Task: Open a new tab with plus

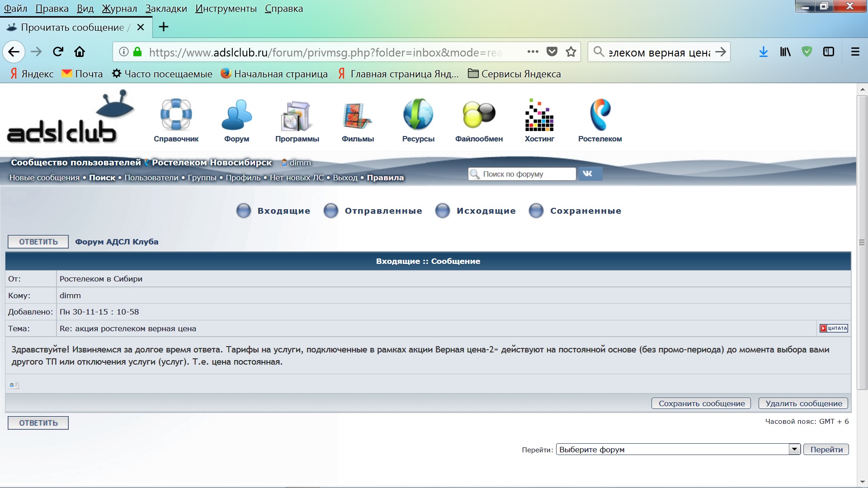Action: tap(164, 27)
